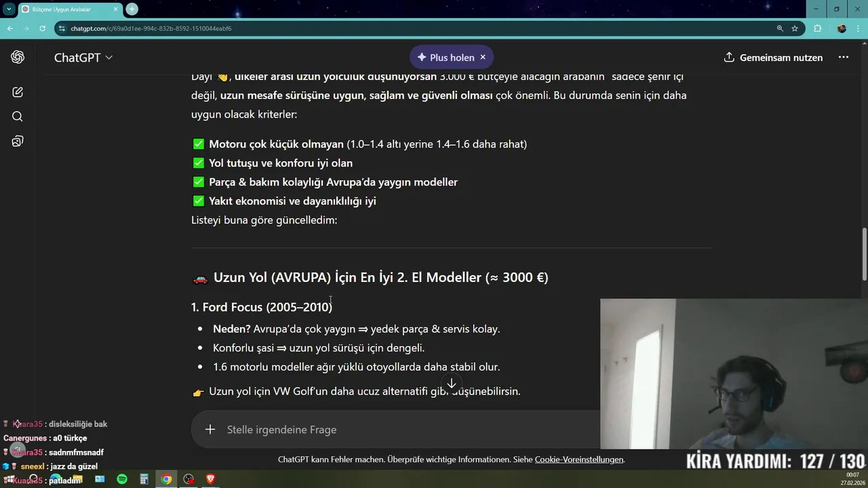Click Gemeinsam nutzen share button
Image resolution: width=868 pixels, height=488 pixels.
click(x=773, y=58)
